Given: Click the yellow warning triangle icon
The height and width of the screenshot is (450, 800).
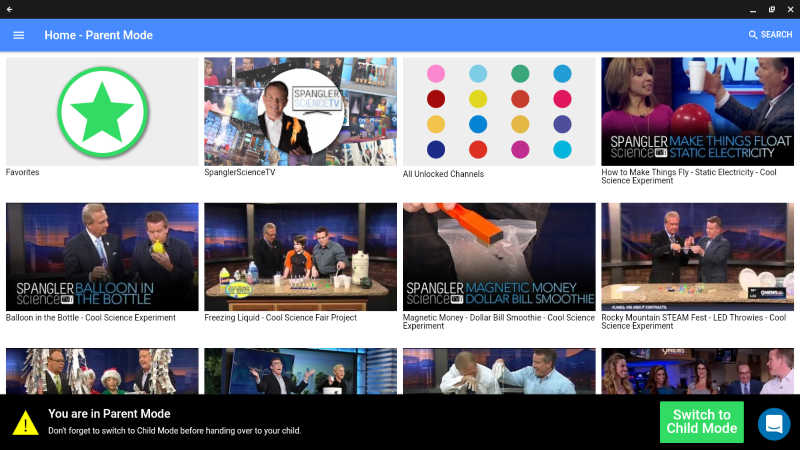Looking at the screenshot, I should (x=25, y=423).
